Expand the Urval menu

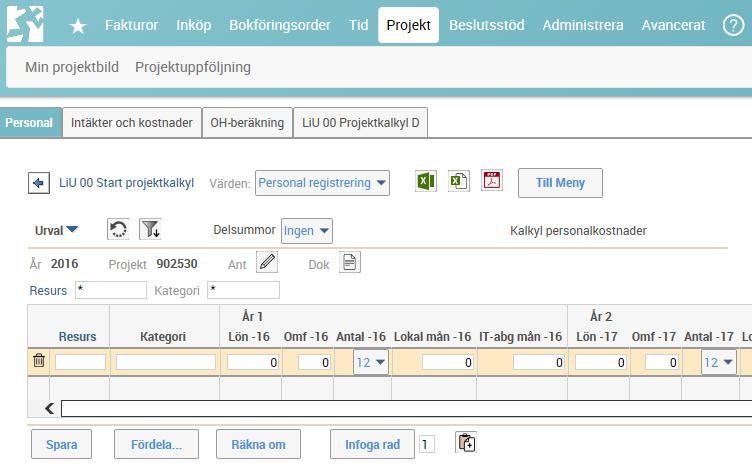(56, 230)
